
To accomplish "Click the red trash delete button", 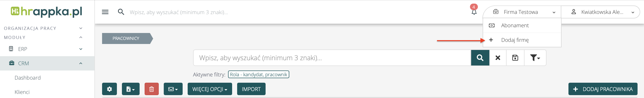I will (152, 89).
